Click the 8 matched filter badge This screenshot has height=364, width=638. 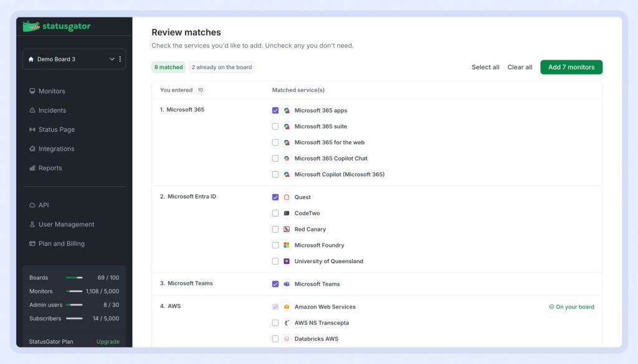point(168,67)
